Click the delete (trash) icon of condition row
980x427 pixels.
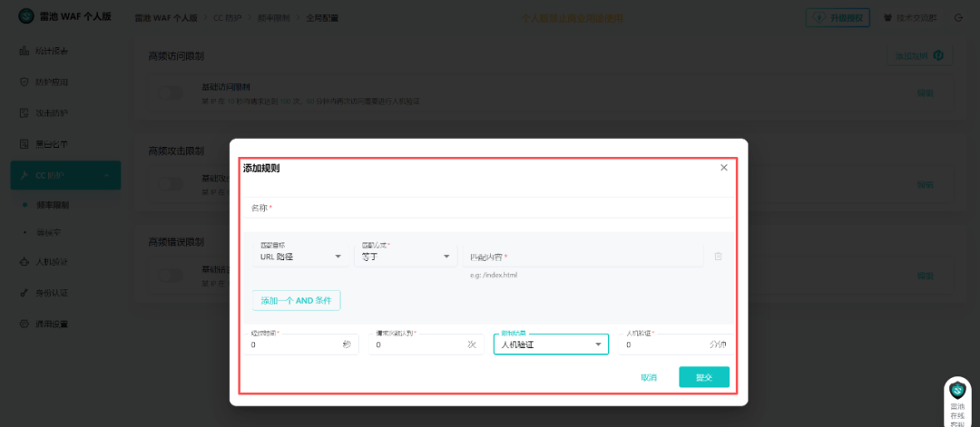718,256
